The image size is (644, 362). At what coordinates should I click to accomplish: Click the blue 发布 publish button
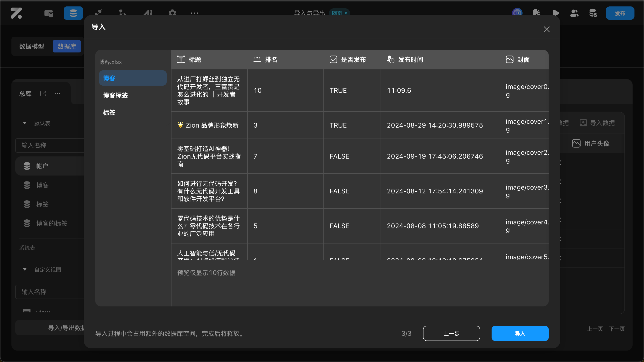(x=620, y=13)
